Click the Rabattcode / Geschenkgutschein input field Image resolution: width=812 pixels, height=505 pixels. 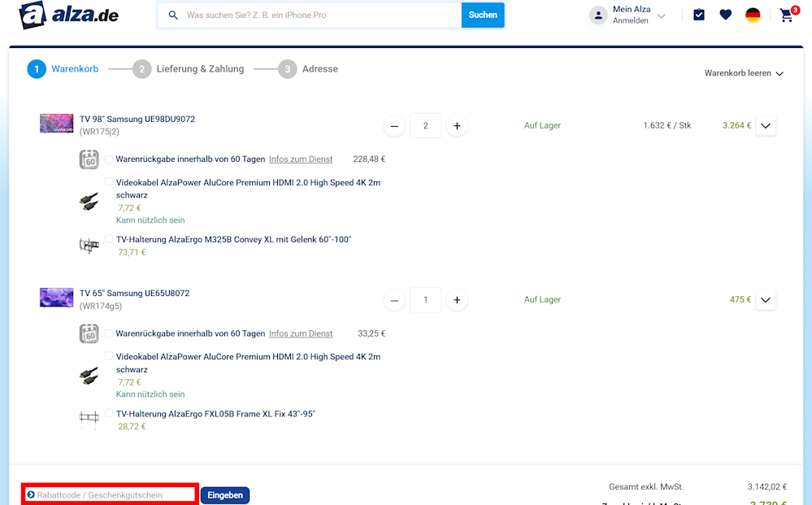pos(110,494)
